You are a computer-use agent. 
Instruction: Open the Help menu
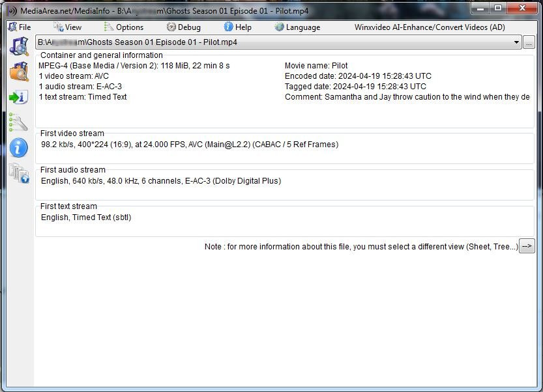click(x=237, y=27)
